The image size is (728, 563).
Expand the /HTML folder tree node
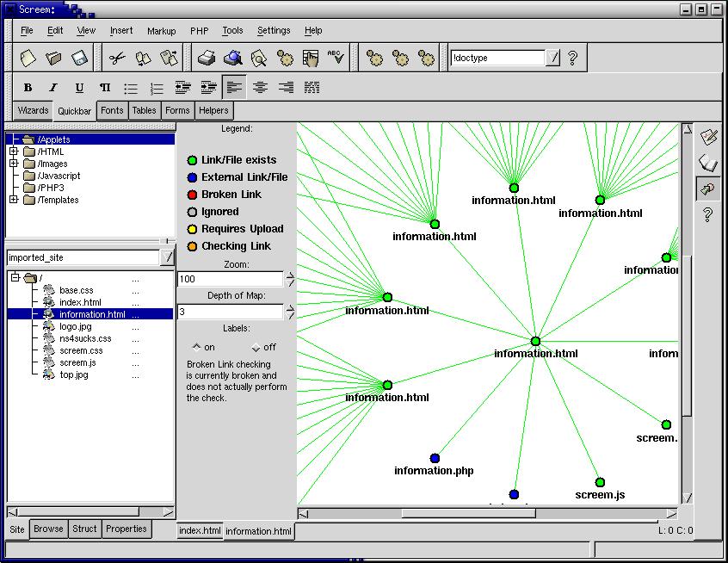tap(14, 152)
